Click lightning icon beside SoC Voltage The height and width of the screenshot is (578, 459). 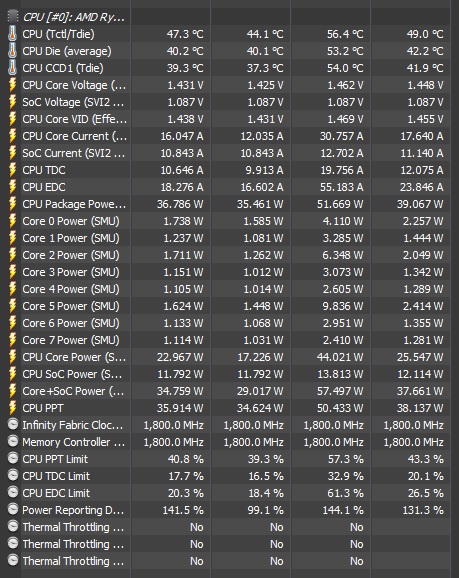(13, 101)
